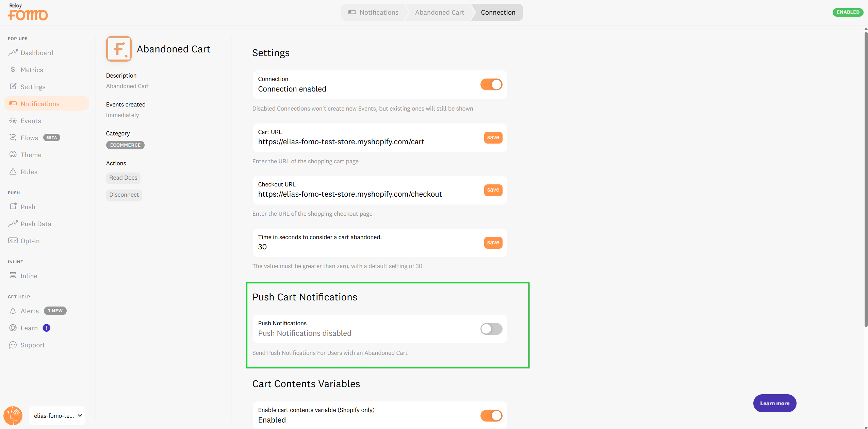Screen dimensions: 868x429
Task: Open Flows via its sidebar icon
Action: 13,137
